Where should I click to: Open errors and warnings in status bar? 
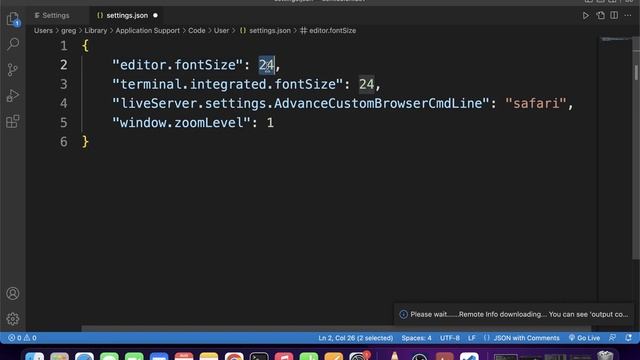click(22, 338)
